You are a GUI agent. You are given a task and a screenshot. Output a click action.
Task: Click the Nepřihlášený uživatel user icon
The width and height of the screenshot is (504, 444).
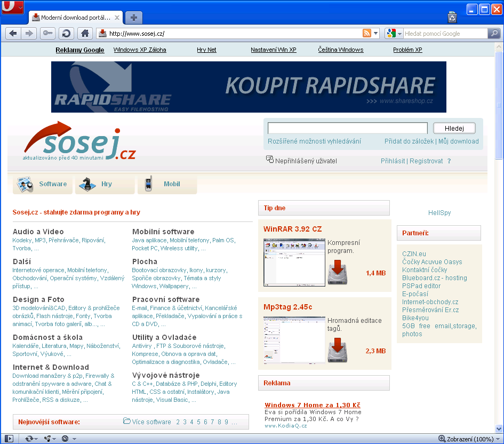[x=270, y=159]
